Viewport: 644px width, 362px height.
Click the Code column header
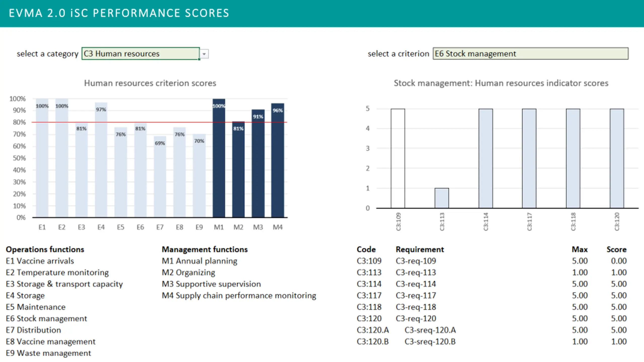pos(366,249)
